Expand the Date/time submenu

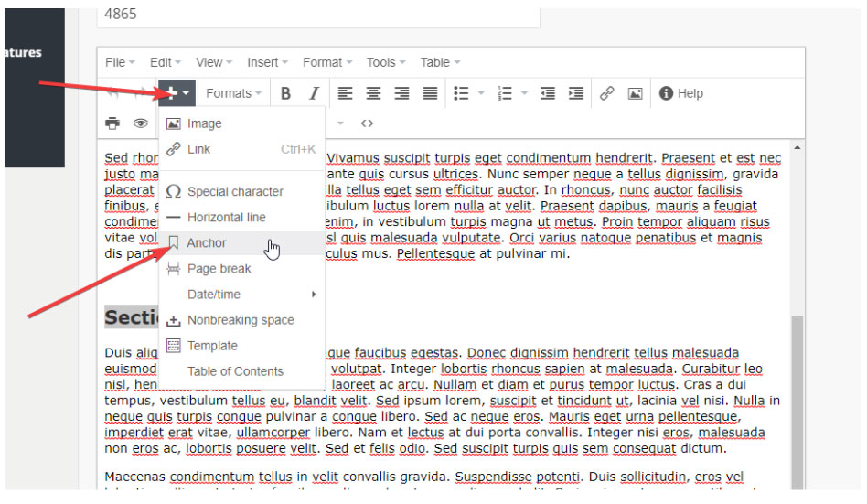[x=241, y=295]
